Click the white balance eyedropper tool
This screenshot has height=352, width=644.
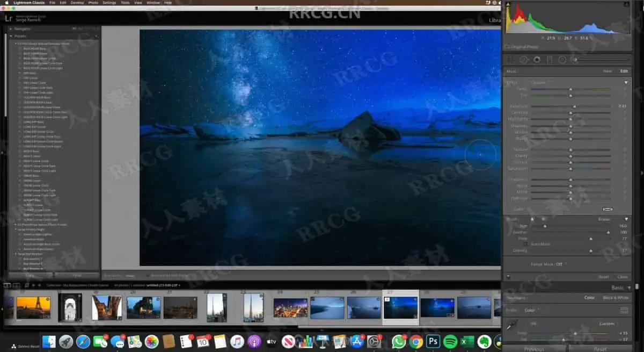511,326
